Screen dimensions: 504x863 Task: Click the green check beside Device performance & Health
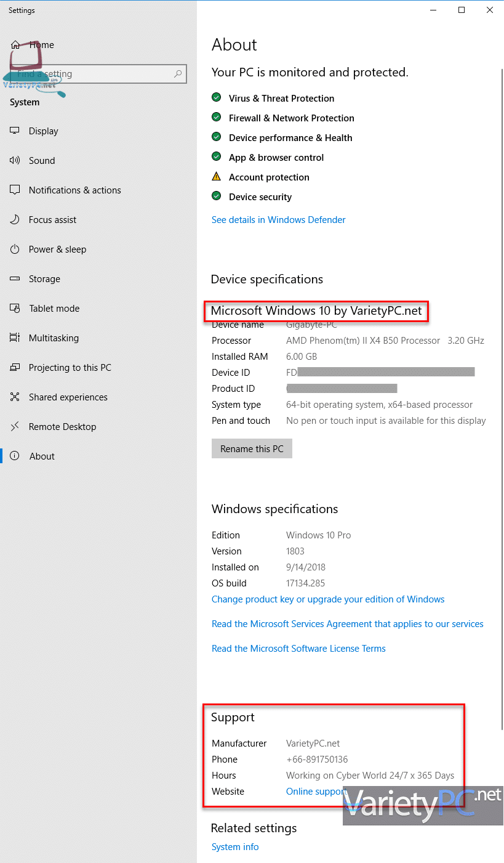click(x=216, y=137)
